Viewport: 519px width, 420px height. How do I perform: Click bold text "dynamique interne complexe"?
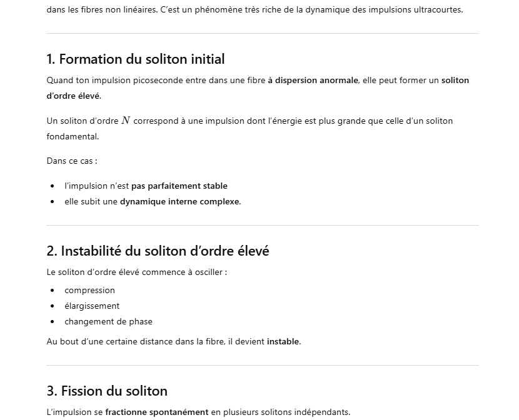[179, 201]
